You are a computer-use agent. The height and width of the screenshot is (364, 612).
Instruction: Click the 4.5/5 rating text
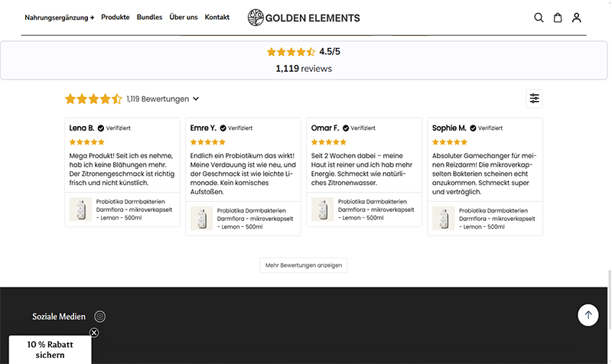click(330, 51)
